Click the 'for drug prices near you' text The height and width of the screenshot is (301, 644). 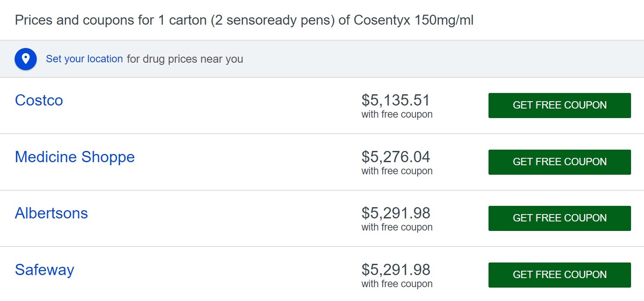pos(185,59)
